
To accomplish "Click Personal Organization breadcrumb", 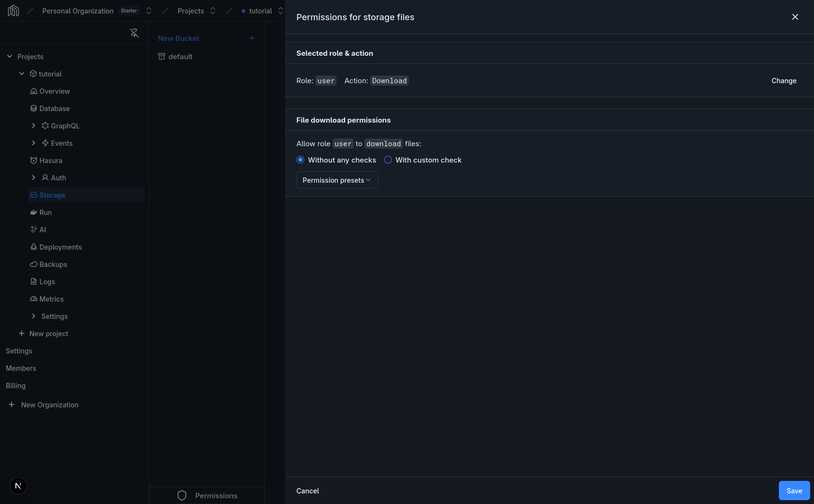I will (x=78, y=11).
